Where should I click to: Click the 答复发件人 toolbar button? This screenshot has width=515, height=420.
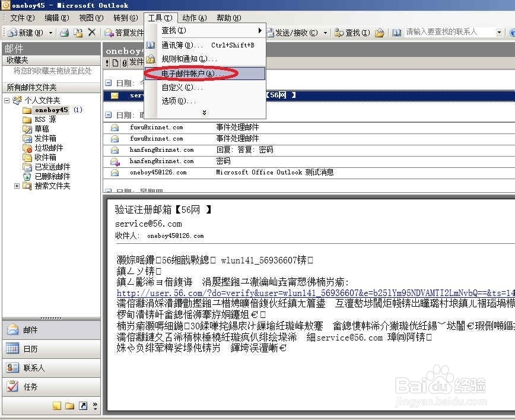click(x=124, y=33)
